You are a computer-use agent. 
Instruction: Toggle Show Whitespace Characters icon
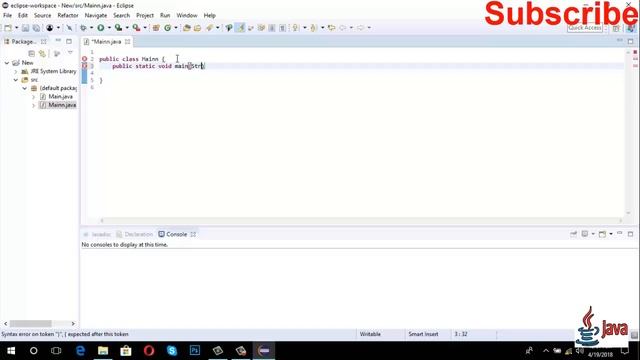[x=282, y=28]
